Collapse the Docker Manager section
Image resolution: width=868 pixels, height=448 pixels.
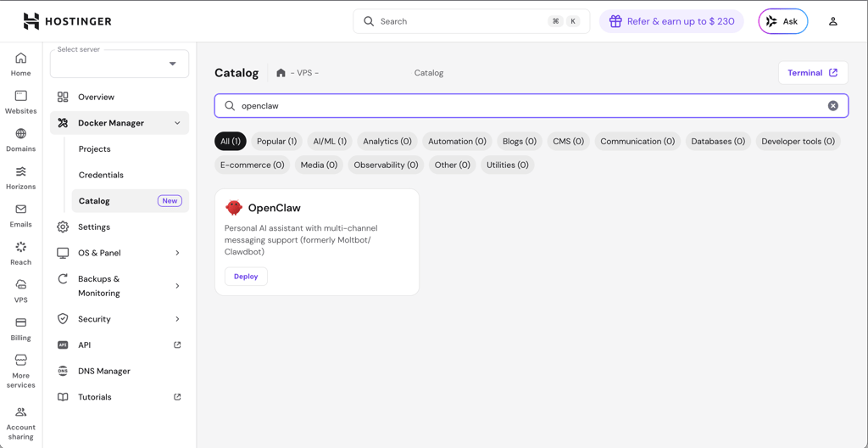[177, 123]
